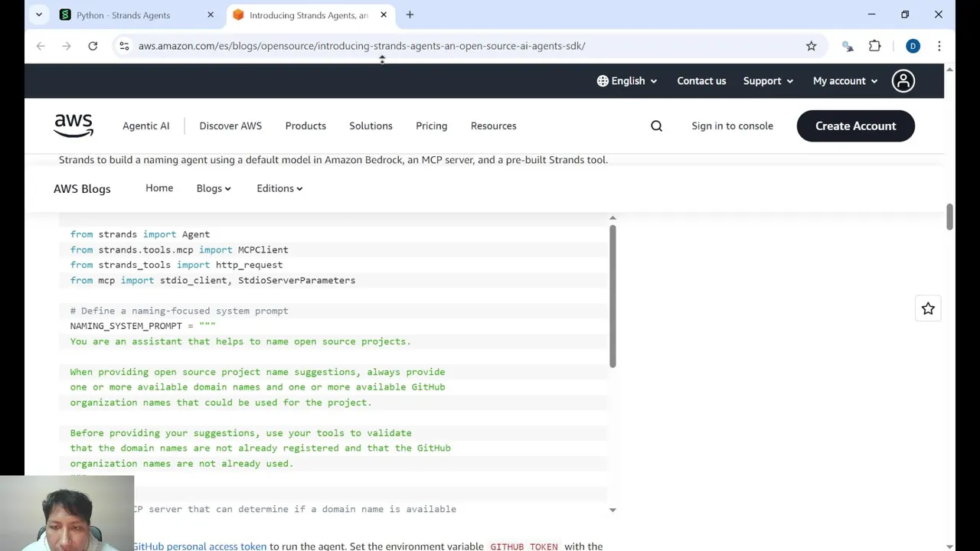Open a new tab with plus button

(x=410, y=15)
